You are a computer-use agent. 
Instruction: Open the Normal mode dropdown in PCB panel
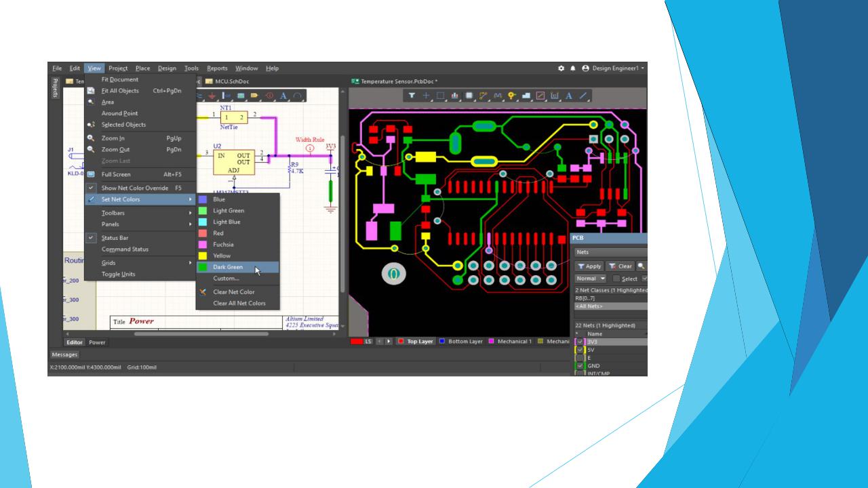(x=590, y=279)
